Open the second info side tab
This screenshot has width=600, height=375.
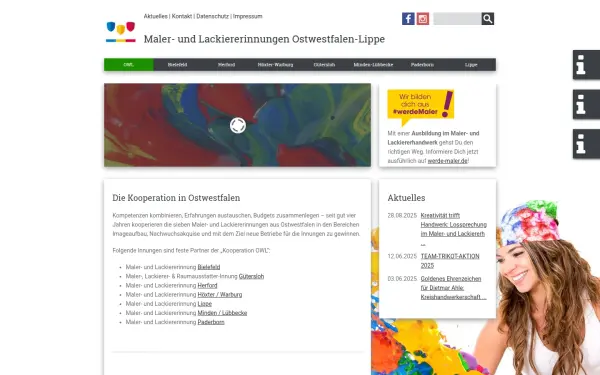click(x=586, y=104)
